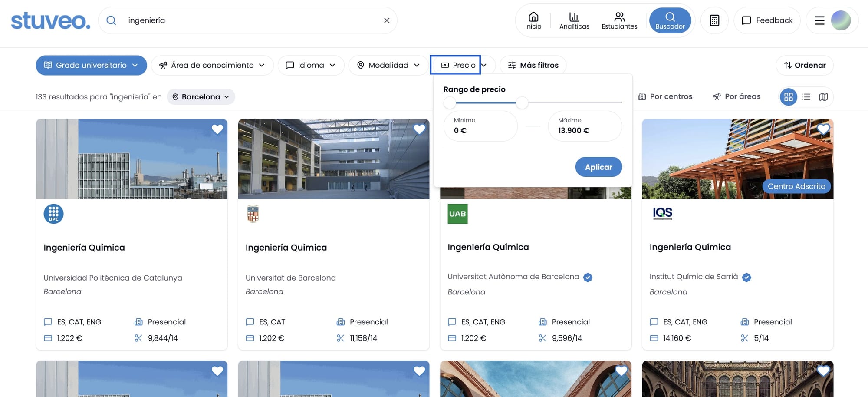Click the Presencial building icon on UPC card
This screenshot has height=397, width=868.
[138, 322]
